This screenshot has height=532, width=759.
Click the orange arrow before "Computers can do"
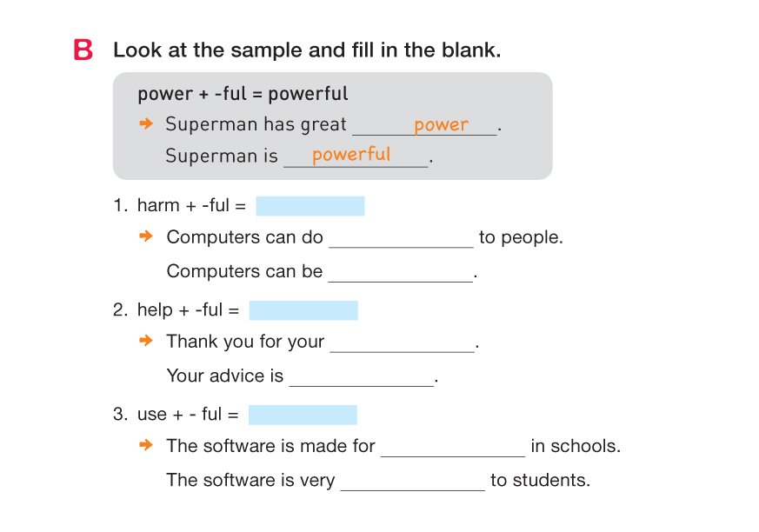point(147,236)
